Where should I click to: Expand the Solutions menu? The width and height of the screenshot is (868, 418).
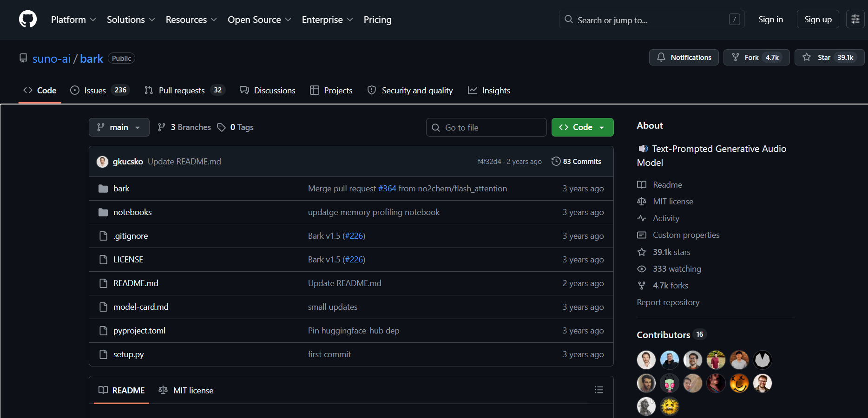point(131,20)
